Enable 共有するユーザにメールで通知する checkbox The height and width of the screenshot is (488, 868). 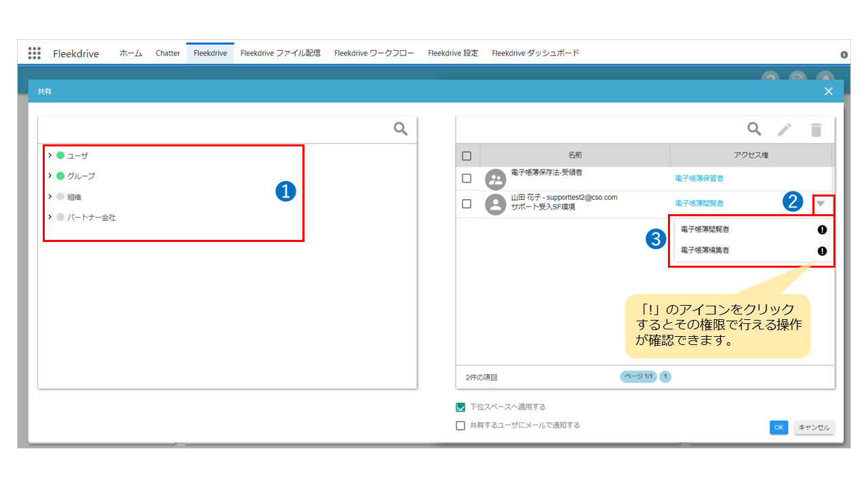(x=461, y=426)
